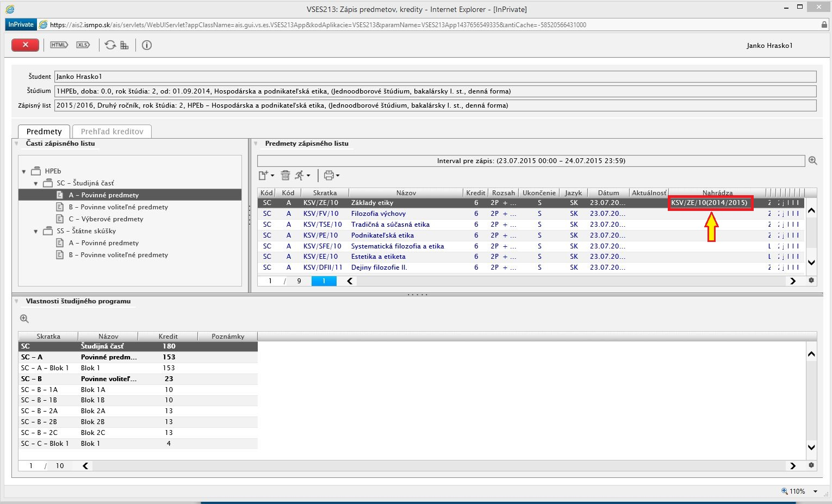Image resolution: width=832 pixels, height=504 pixels.
Task: Click the Dátum column header
Action: (x=608, y=192)
